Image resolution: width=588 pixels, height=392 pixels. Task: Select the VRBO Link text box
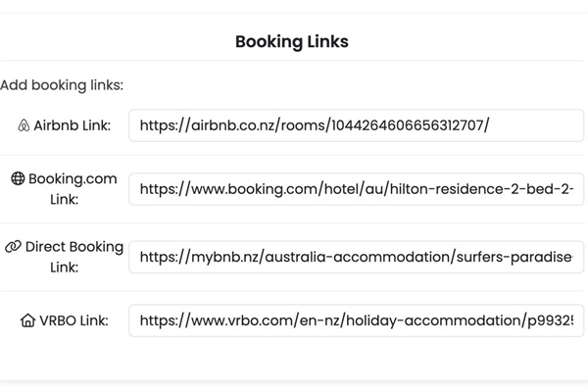pyautogui.click(x=356, y=320)
